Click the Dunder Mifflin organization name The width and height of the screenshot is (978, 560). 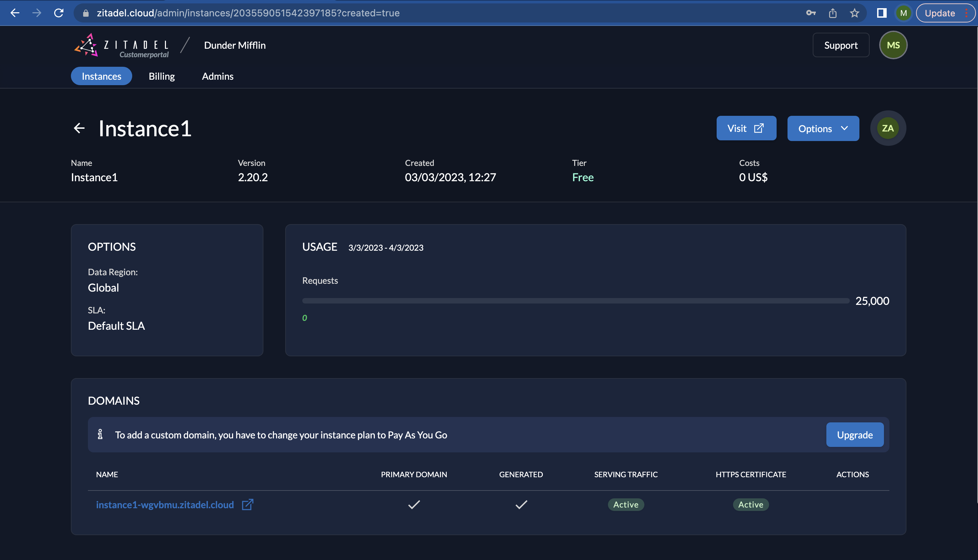[x=234, y=45]
